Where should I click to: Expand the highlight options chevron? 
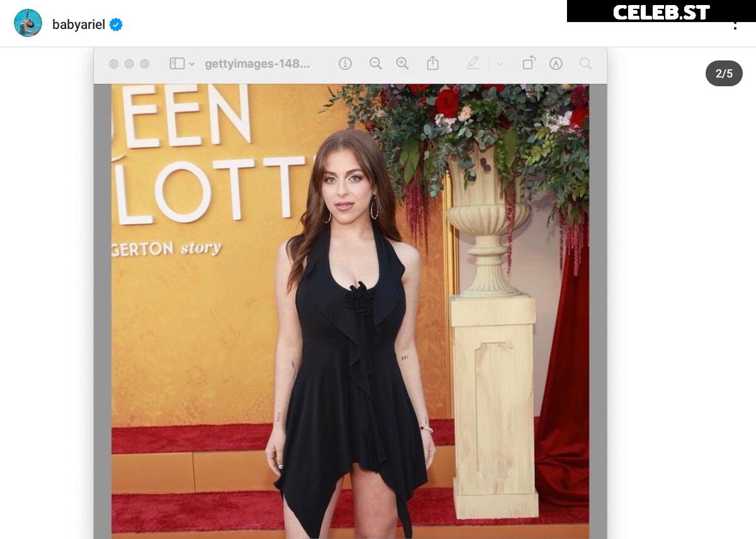[500, 64]
